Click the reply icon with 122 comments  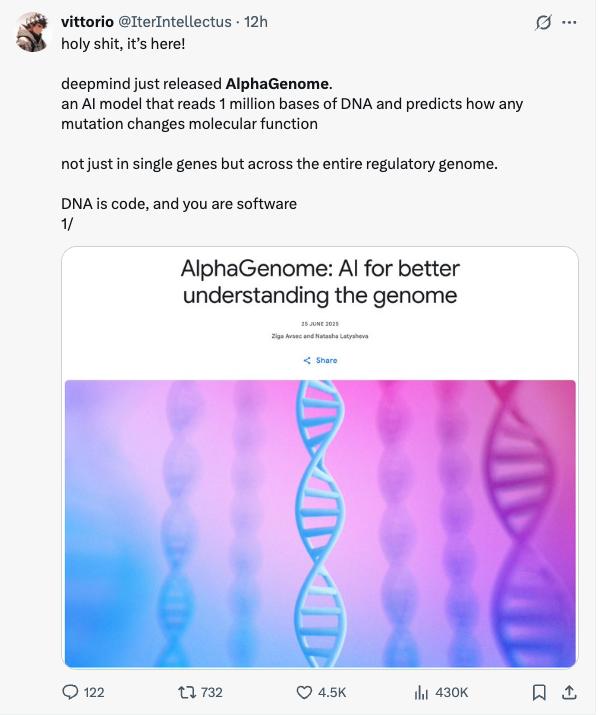70,692
